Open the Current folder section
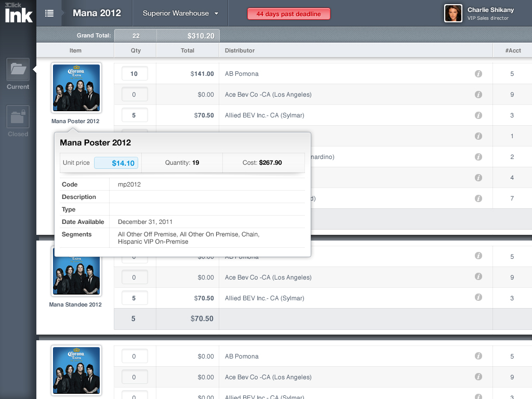The height and width of the screenshot is (399, 532). tap(18, 74)
